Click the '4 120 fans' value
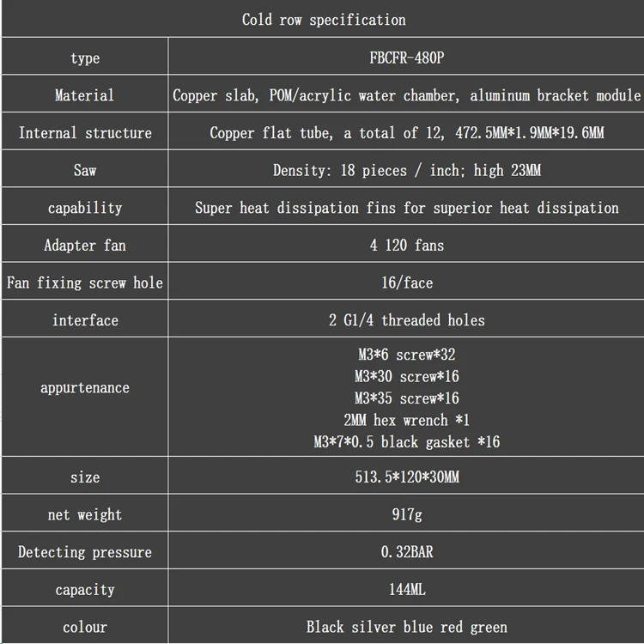The image size is (644, 644). [x=407, y=246]
